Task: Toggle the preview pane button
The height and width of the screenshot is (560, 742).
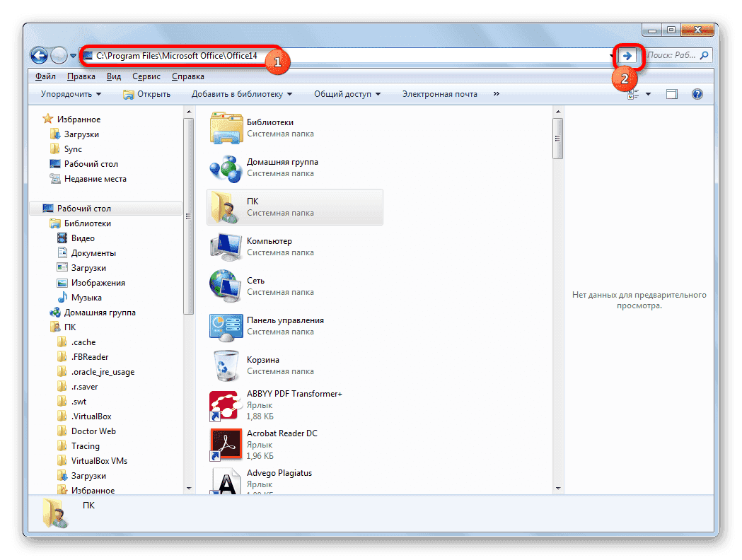Action: (x=672, y=94)
